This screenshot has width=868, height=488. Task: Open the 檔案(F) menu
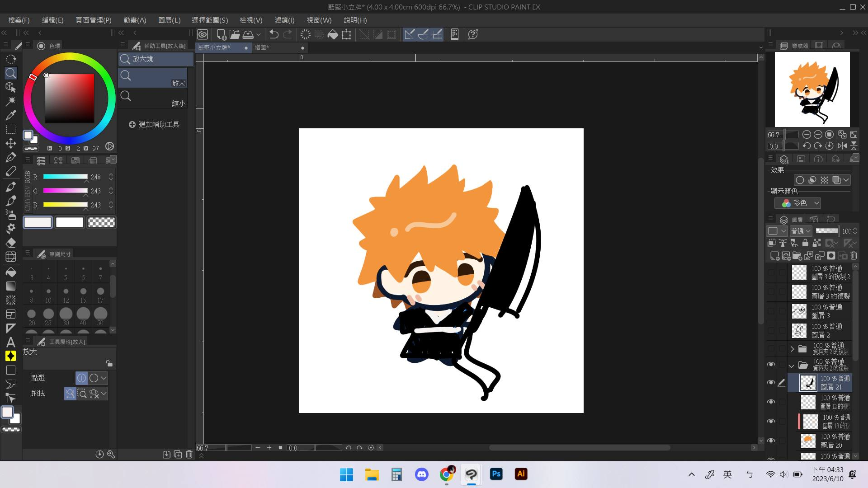point(19,20)
